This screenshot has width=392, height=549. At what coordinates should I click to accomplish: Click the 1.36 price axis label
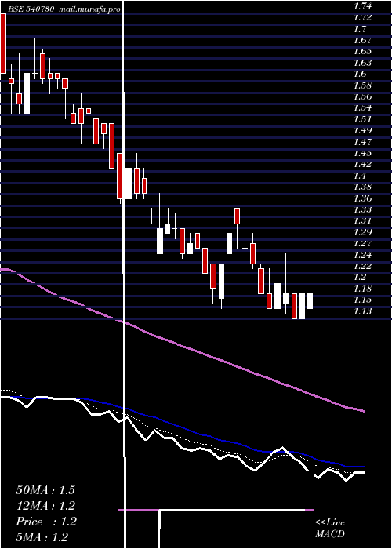point(362,198)
